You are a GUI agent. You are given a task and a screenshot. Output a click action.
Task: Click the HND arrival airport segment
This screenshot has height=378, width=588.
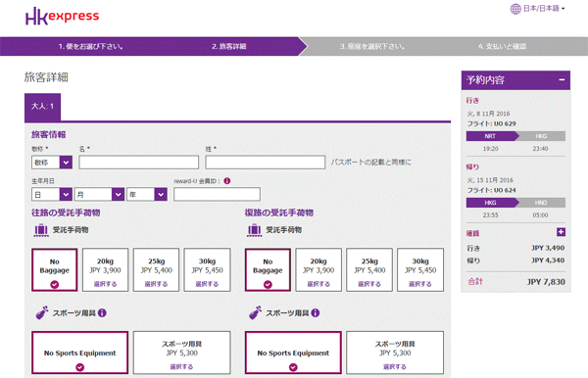541,203
